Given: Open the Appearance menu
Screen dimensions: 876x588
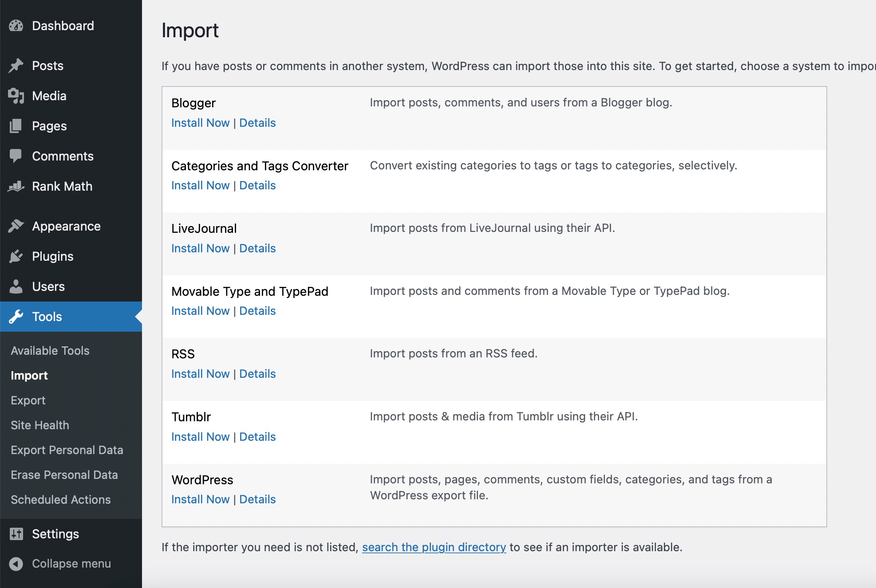Looking at the screenshot, I should (67, 226).
